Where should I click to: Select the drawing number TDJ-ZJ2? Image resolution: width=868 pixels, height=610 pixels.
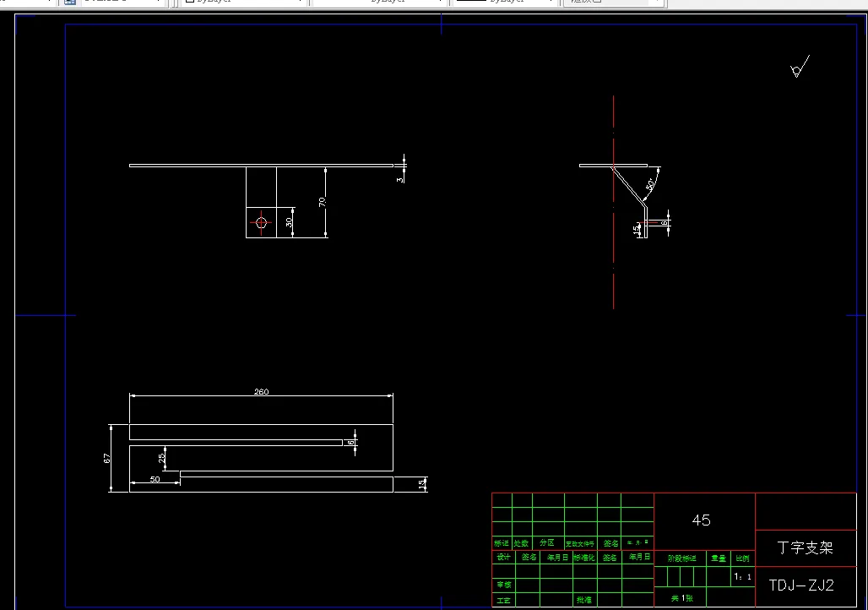click(x=801, y=585)
